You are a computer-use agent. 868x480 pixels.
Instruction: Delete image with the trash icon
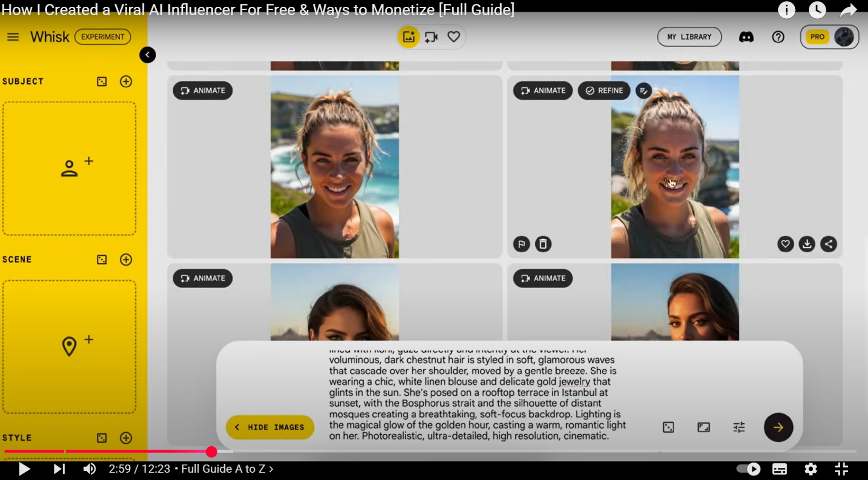click(543, 244)
